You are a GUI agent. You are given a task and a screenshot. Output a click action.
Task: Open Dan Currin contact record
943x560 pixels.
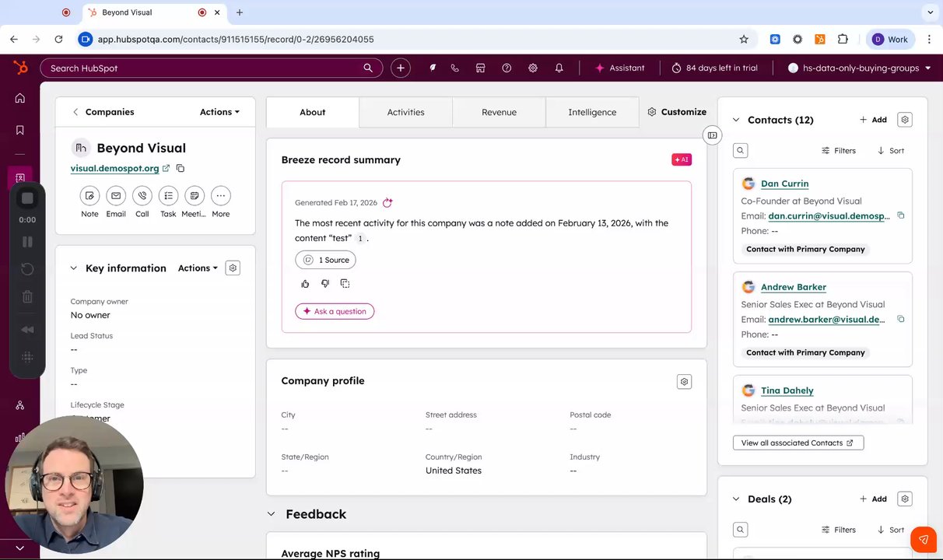784,184
